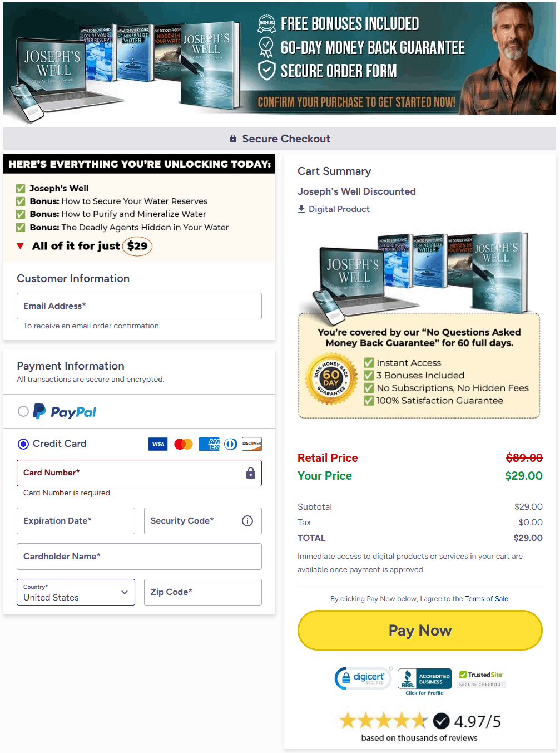560x753 pixels.
Task: Focus the Card Number input
Action: pos(139,473)
